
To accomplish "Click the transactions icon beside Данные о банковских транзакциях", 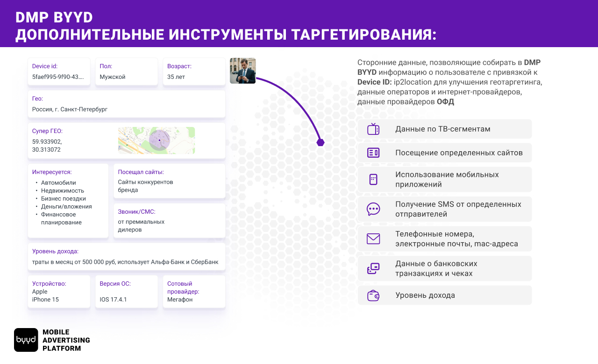I will (x=373, y=268).
